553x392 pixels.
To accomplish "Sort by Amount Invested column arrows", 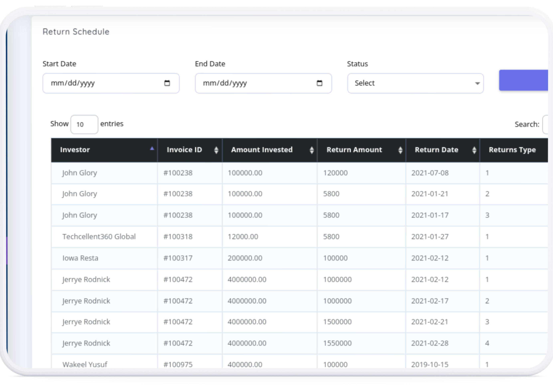I will pos(312,150).
